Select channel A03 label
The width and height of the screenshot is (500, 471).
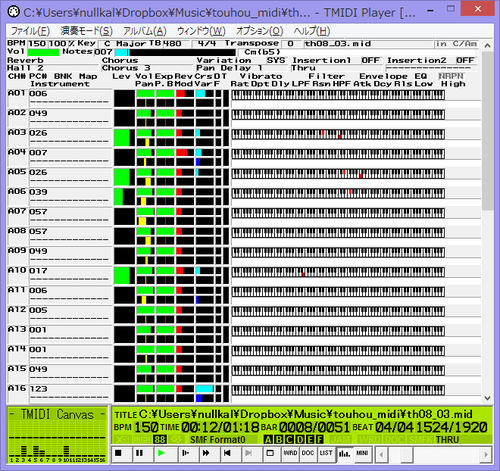click(17, 132)
